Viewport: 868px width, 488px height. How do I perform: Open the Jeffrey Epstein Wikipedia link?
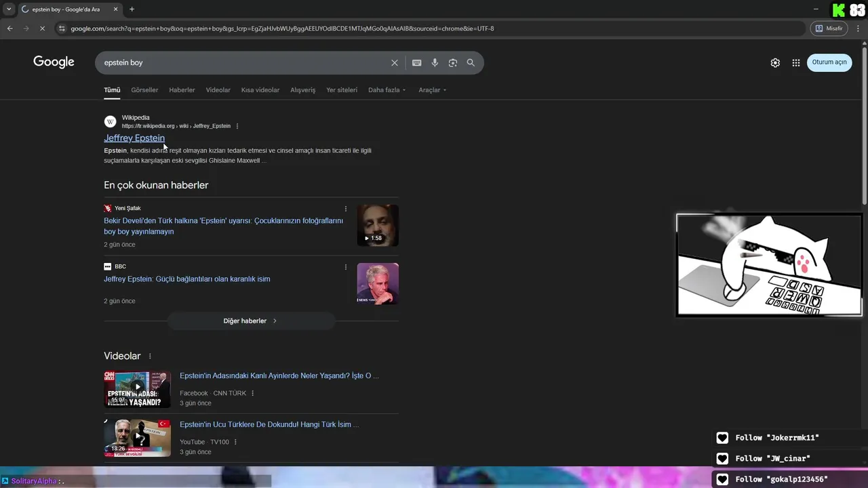coord(134,138)
